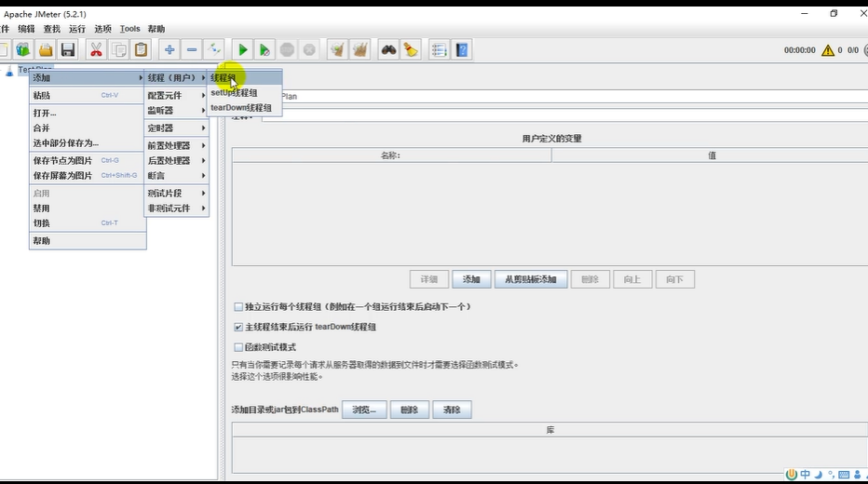
Task: Click the 详细 button
Action: click(429, 279)
